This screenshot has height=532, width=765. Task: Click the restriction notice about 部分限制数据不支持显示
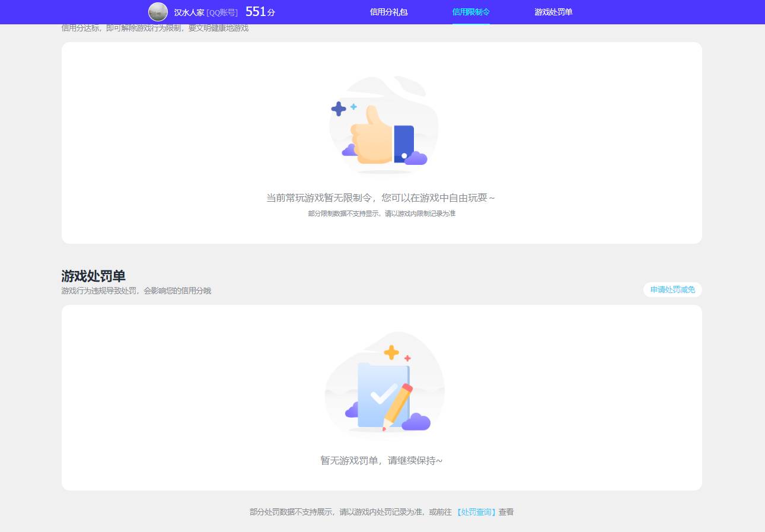382,214
